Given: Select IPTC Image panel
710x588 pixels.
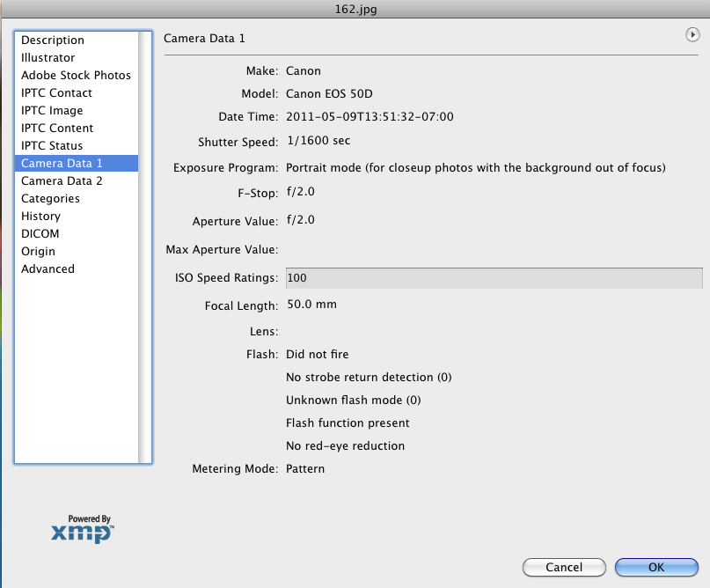Looking at the screenshot, I should point(52,111).
